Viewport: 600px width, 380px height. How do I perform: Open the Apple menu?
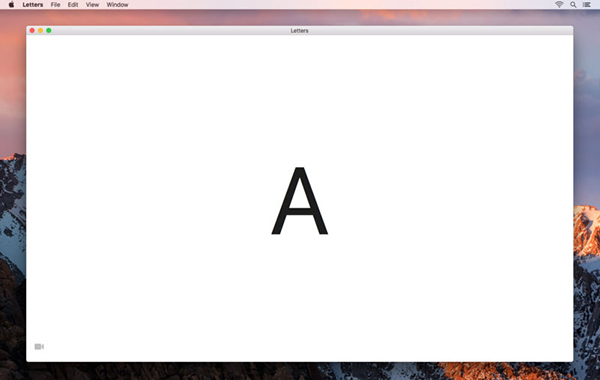tap(11, 5)
